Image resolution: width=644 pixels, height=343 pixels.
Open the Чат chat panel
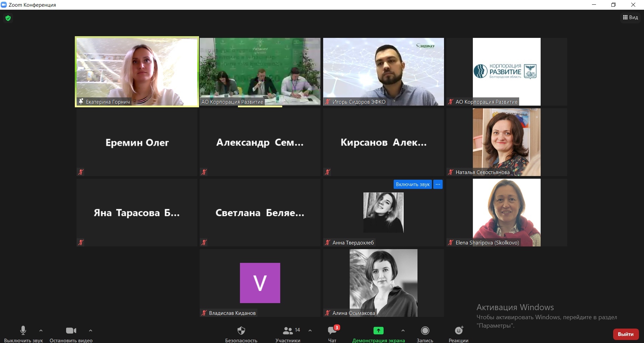tap(332, 334)
